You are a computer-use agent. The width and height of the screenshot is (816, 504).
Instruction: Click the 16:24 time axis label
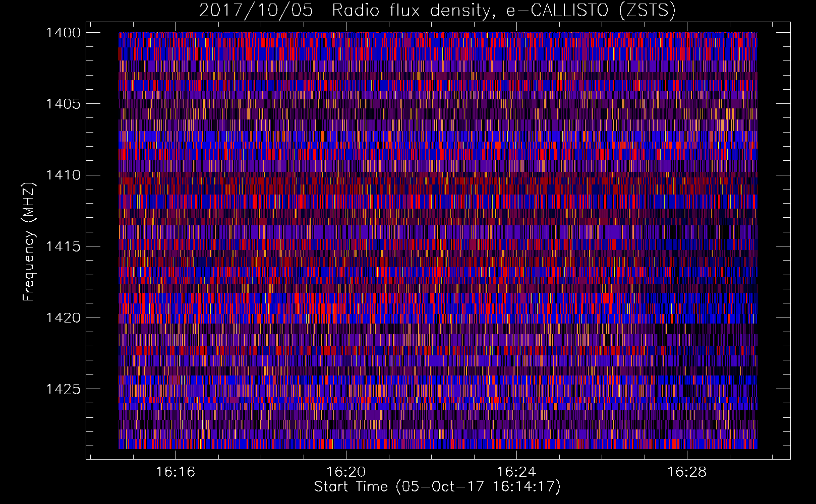tap(516, 472)
